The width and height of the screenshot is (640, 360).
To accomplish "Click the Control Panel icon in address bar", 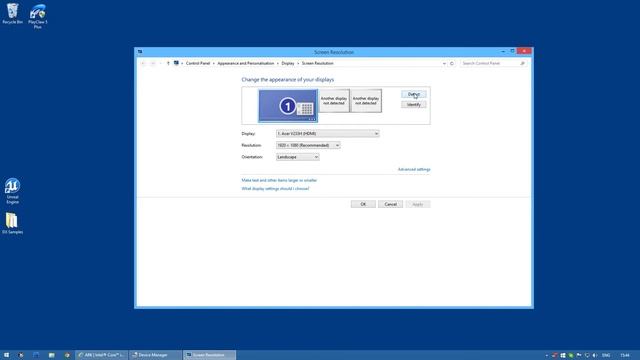I will [x=176, y=63].
